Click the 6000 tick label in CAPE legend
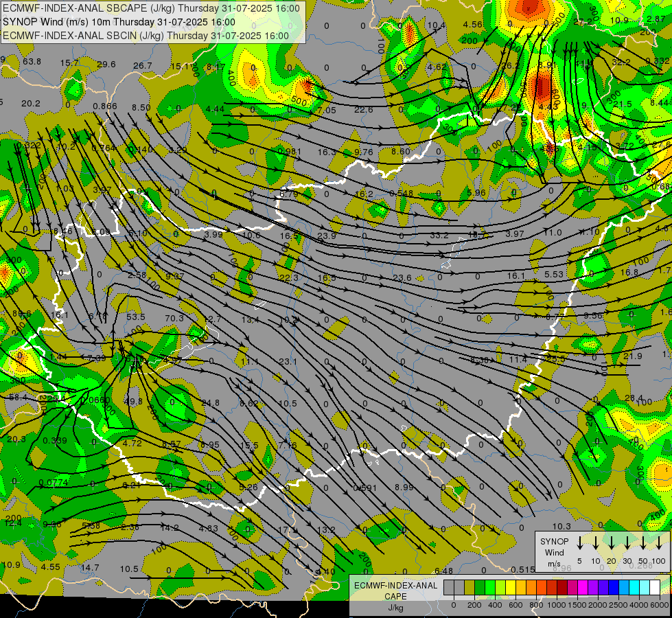The image size is (672, 618). tap(659, 605)
